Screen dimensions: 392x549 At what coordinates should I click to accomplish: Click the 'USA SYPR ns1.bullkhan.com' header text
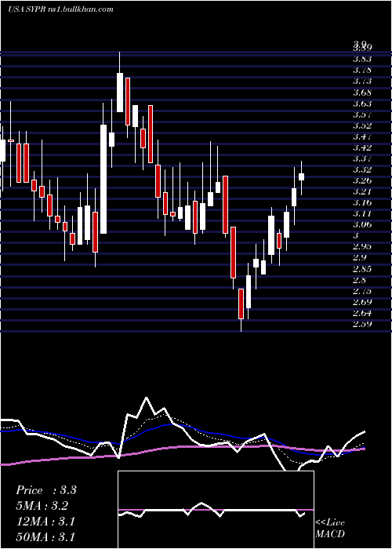(61, 9)
